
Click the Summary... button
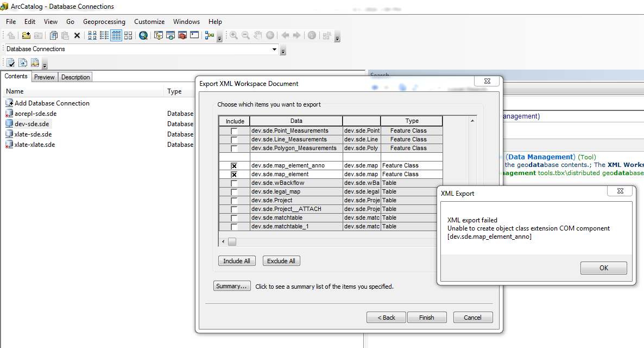point(232,286)
